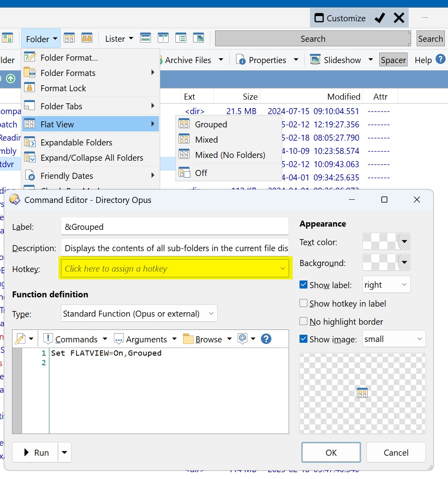
Task: Choose Grouped in Flat View submenu
Action: [228, 124]
